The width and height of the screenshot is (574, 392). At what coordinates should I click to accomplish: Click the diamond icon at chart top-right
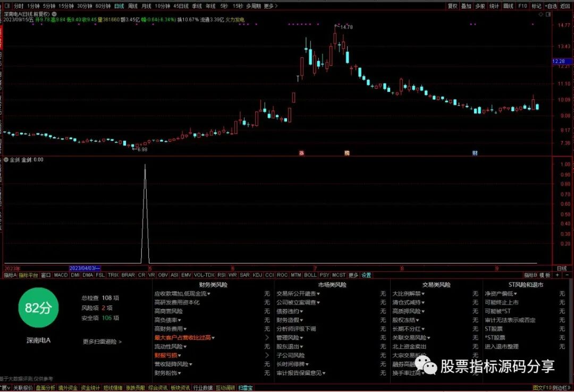(541, 14)
